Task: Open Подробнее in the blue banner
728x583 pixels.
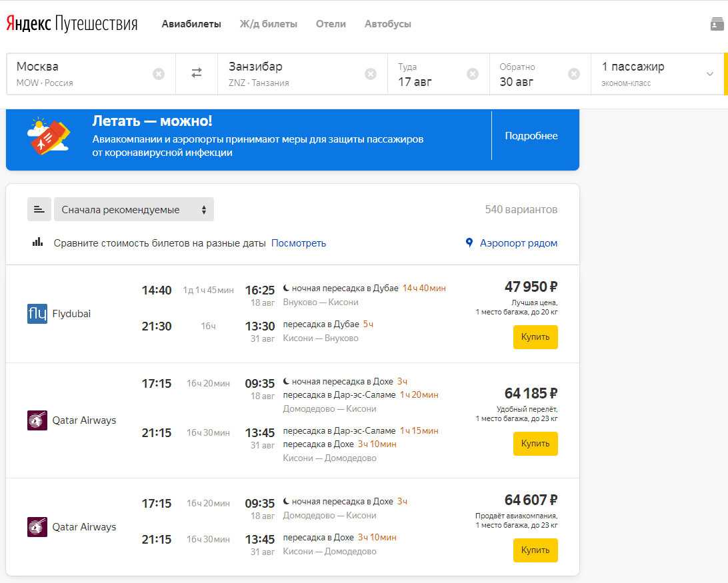Action: pos(531,136)
